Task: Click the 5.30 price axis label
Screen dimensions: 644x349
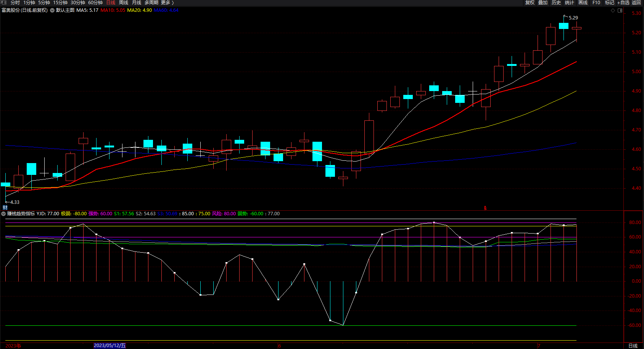Action: tap(636, 13)
